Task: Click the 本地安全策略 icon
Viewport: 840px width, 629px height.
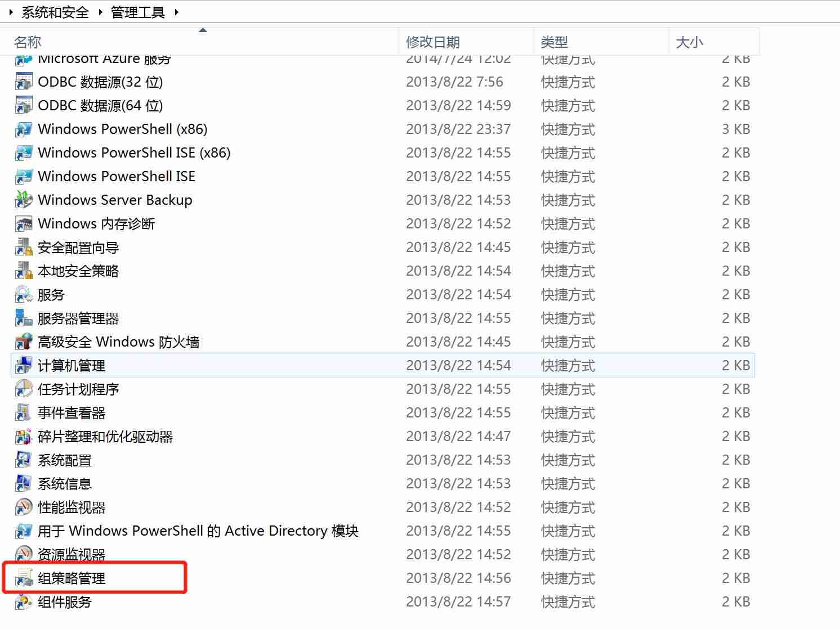Action: (24, 271)
